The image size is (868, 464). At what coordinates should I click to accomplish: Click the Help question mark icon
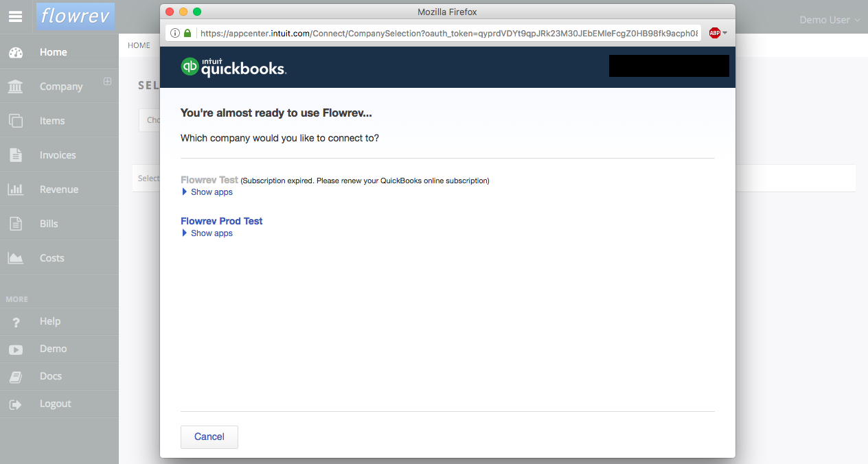16,322
